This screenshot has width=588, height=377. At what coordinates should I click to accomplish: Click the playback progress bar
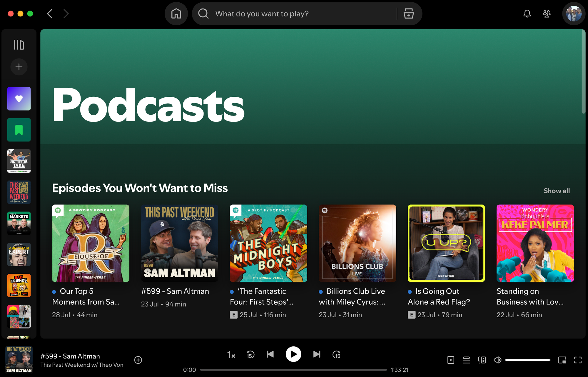[293, 370]
